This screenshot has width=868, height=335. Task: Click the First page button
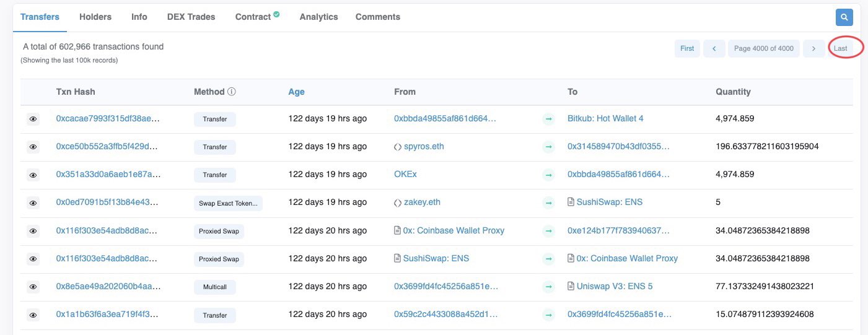coord(687,48)
